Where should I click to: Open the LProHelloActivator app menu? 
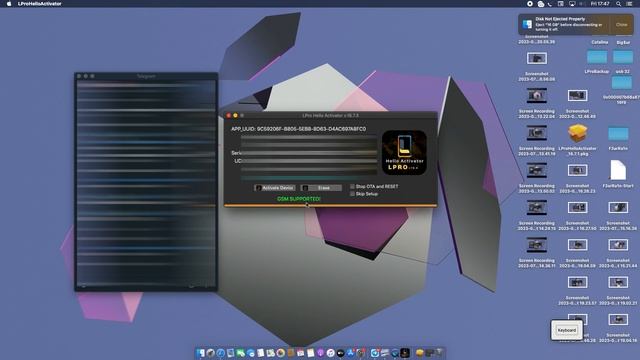pyautogui.click(x=40, y=4)
